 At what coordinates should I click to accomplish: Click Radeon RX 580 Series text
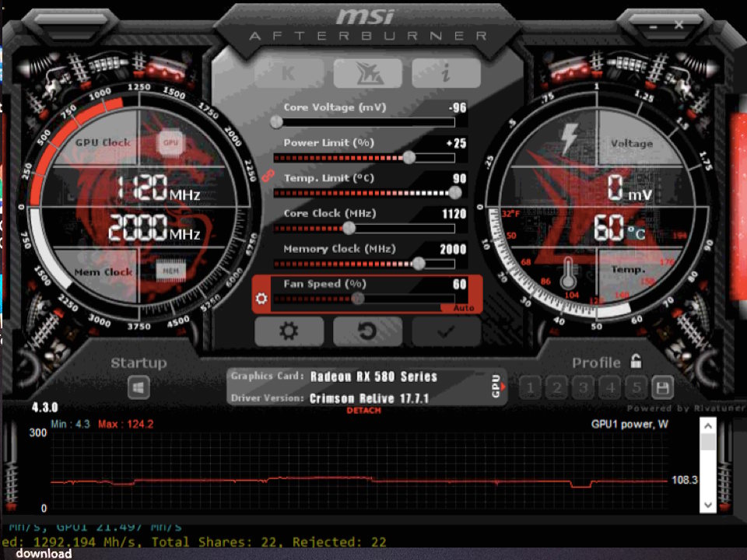(x=373, y=376)
